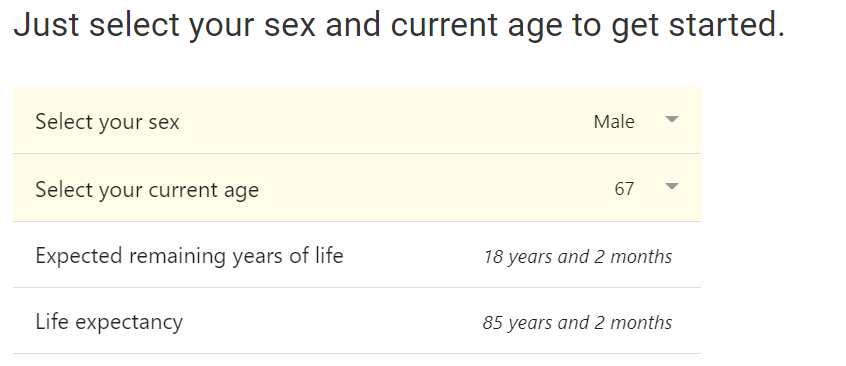Click the number 67 in the age row
This screenshot has width=846, height=366.
(624, 188)
